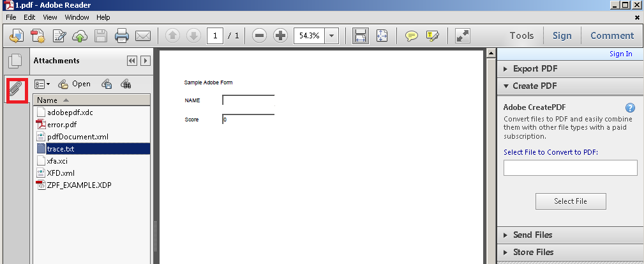Zoom in with the plus button
The width and height of the screenshot is (644, 264).
tap(281, 36)
